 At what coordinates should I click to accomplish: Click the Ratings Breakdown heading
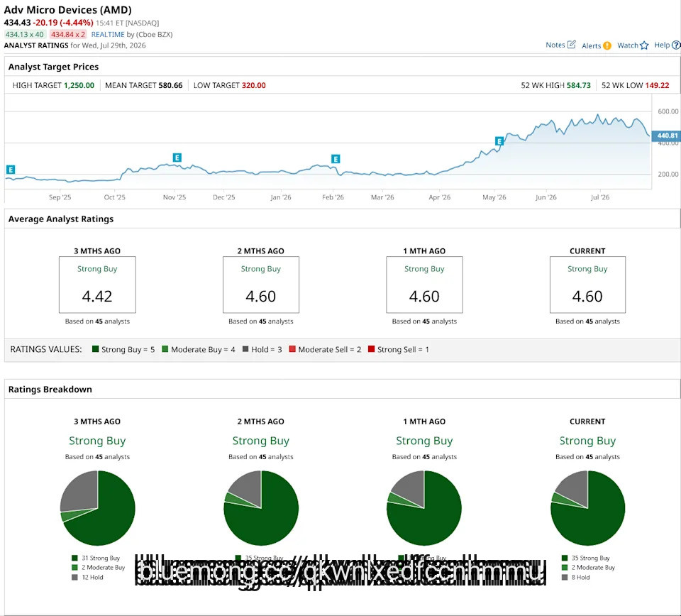50,389
